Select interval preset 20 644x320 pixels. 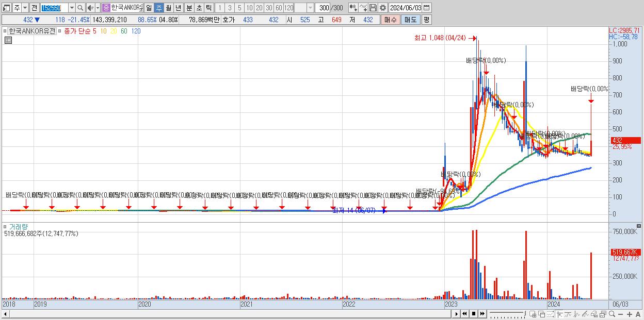259,8
